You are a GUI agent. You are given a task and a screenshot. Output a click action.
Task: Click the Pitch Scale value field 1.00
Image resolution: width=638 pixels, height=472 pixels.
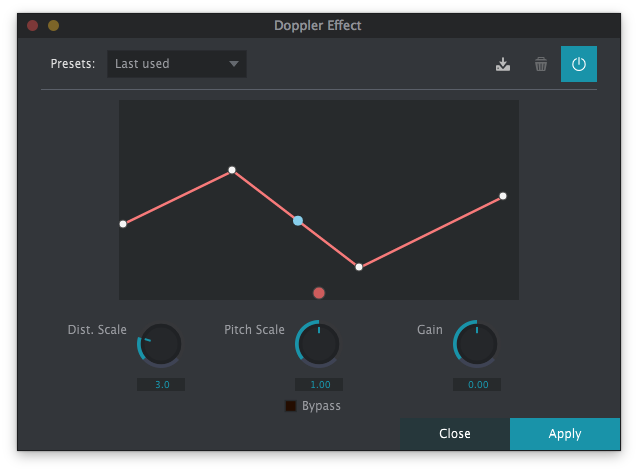tap(319, 385)
